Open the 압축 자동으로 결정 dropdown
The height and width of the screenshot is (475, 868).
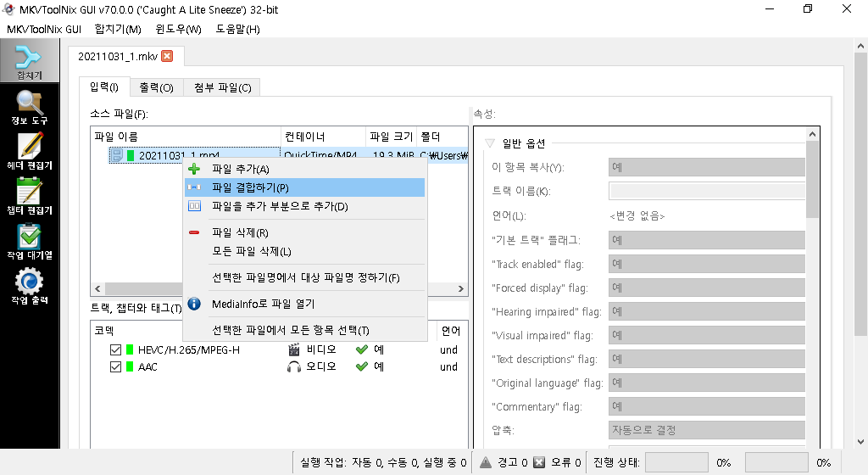tap(706, 430)
